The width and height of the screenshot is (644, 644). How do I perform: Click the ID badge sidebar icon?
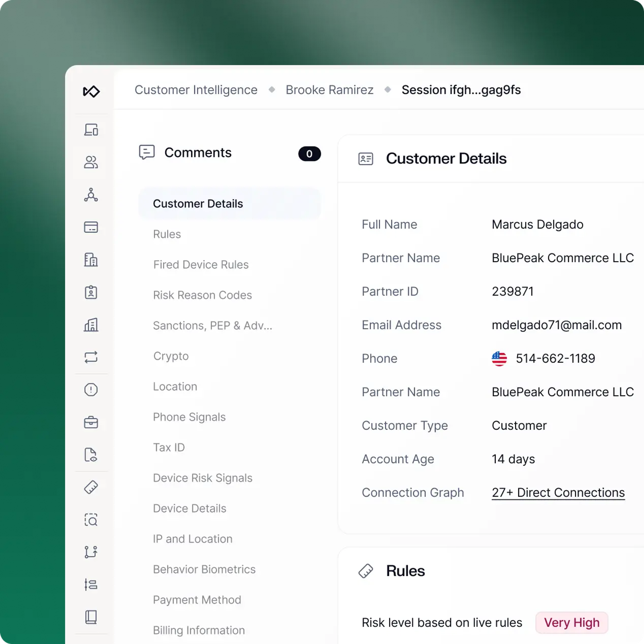pos(91,292)
